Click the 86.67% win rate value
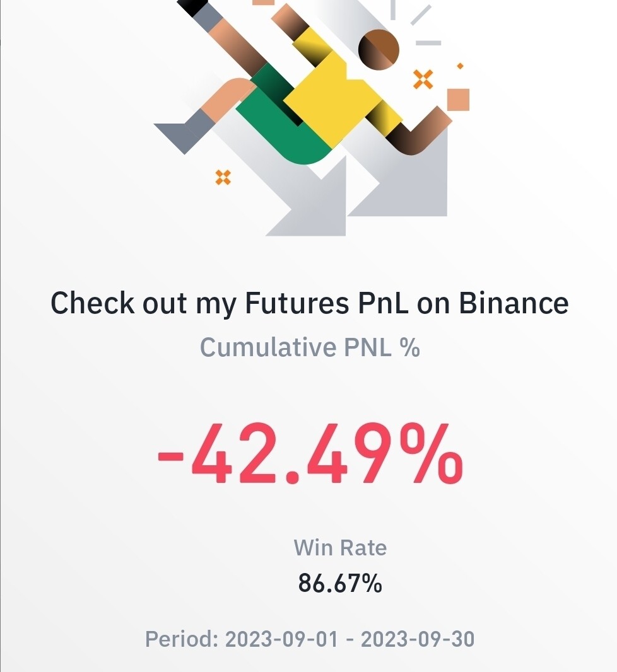The width and height of the screenshot is (617, 672). (340, 584)
